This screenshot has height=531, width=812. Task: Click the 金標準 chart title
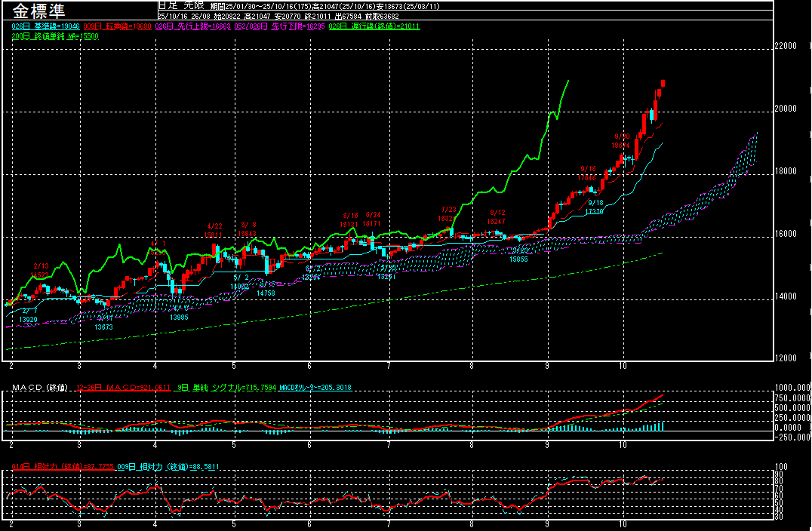[38, 11]
